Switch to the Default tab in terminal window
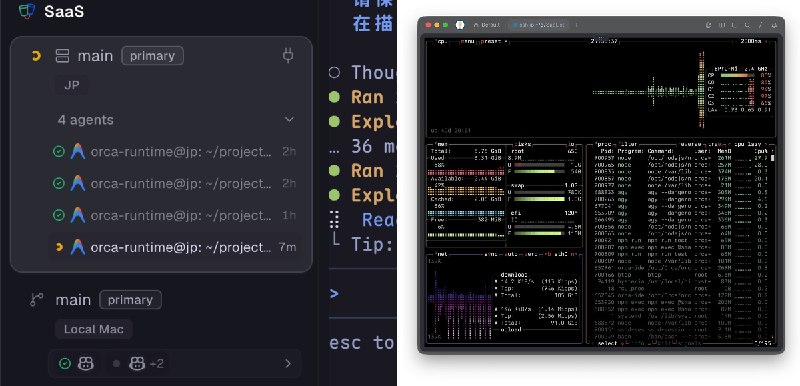800x386 pixels. [487, 24]
